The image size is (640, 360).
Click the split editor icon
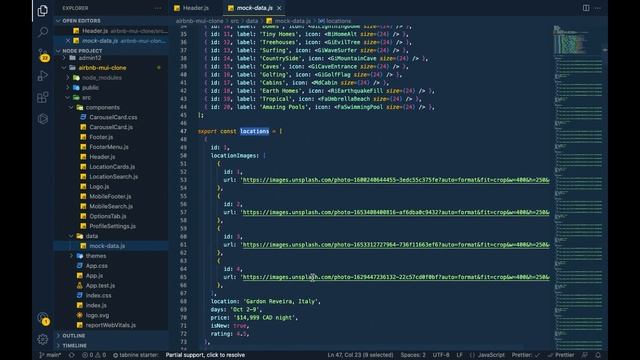(x=586, y=8)
